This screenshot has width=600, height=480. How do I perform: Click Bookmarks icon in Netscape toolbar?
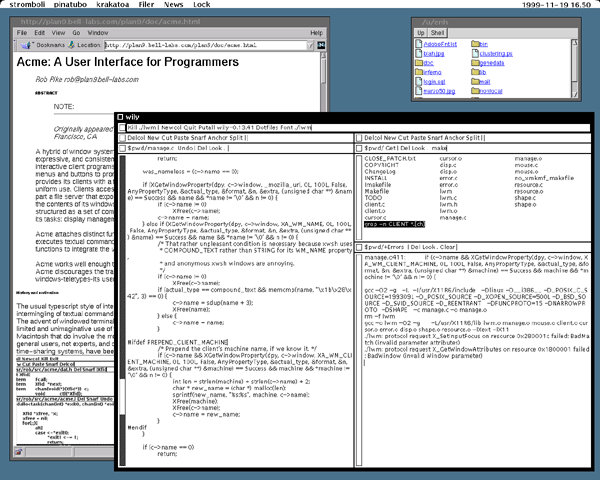coord(26,45)
